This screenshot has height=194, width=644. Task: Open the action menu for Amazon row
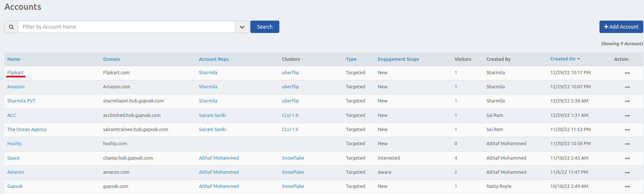coord(627,87)
